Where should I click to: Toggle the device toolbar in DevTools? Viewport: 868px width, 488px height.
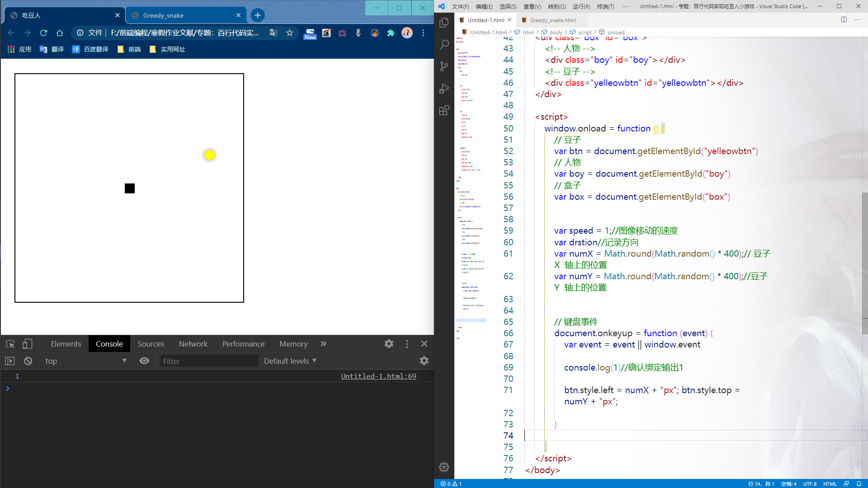pyautogui.click(x=27, y=344)
